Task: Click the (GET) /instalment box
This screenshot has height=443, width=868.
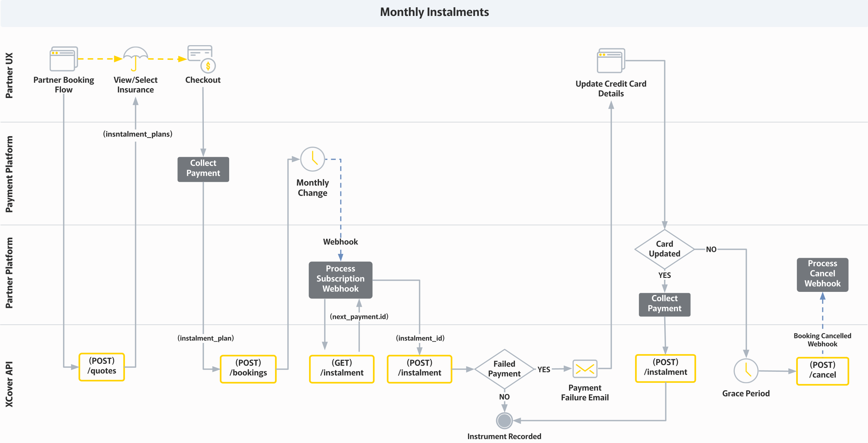Action: [x=342, y=369]
